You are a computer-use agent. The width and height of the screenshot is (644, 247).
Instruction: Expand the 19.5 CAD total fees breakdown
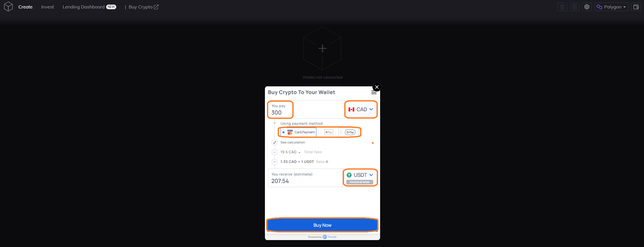click(291, 152)
